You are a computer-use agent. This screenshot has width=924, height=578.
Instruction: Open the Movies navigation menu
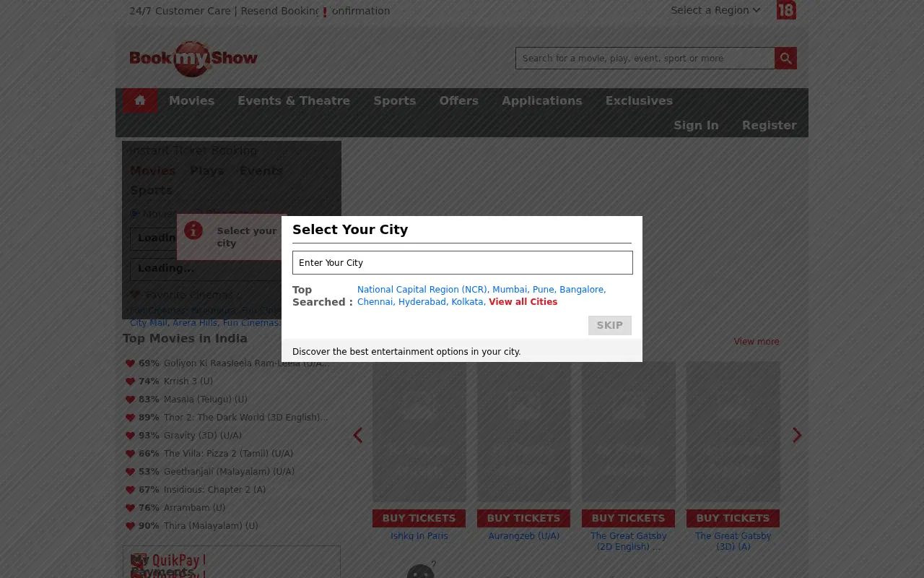pos(191,100)
